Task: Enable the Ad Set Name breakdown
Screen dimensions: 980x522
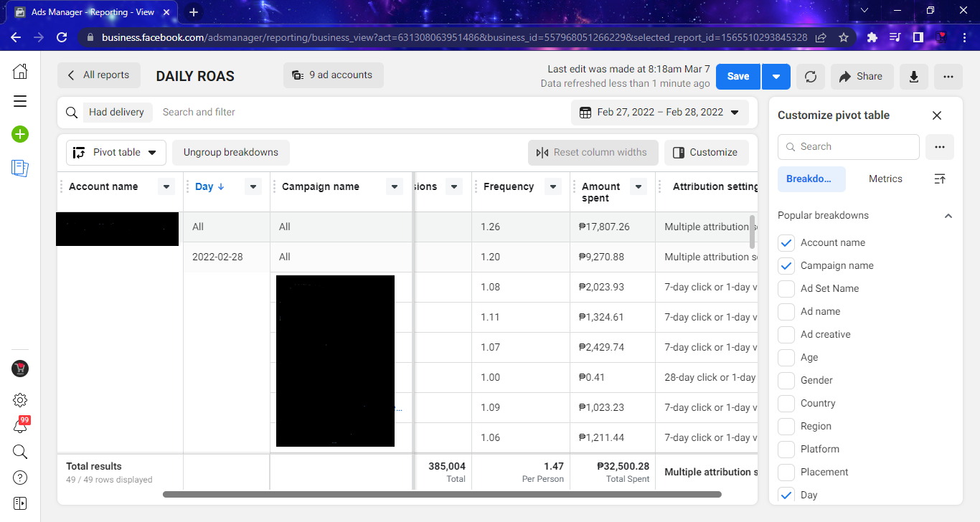Action: [x=786, y=289]
